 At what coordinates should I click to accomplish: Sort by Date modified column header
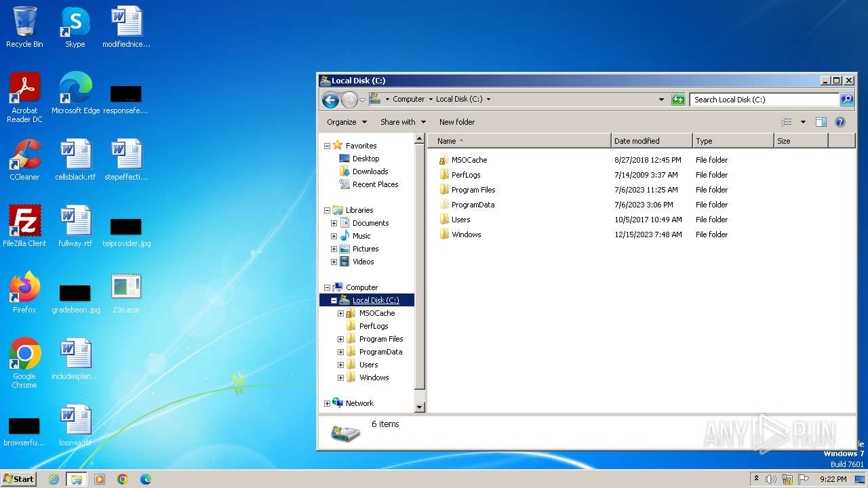pyautogui.click(x=652, y=141)
